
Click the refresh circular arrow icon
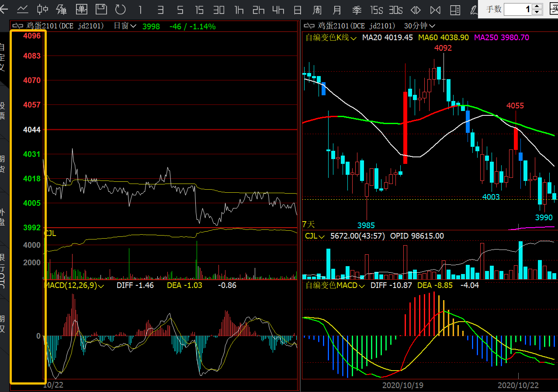click(x=120, y=9)
